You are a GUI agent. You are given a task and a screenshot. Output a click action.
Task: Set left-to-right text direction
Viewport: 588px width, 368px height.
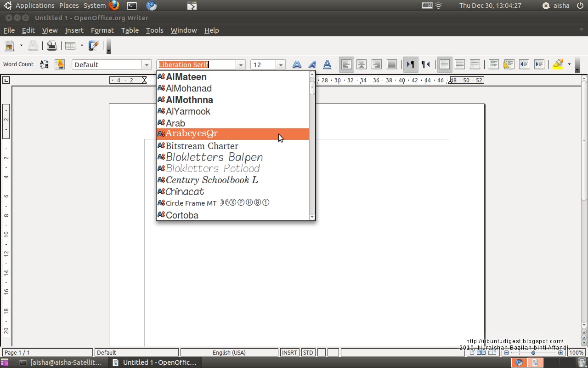[410, 64]
